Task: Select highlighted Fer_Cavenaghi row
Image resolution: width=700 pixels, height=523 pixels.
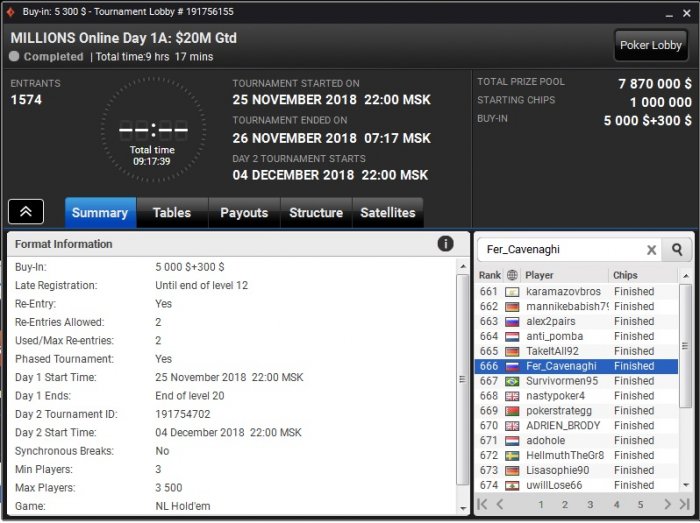Action: tap(577, 366)
